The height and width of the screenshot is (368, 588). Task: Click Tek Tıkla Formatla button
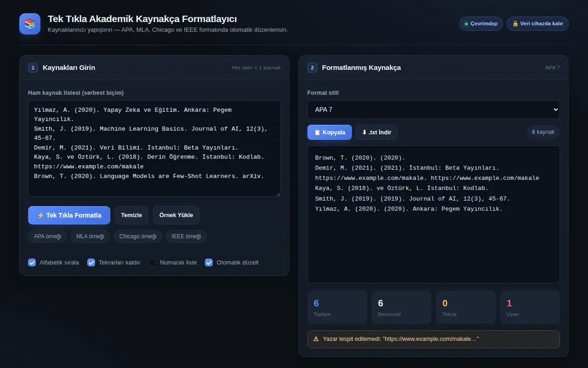69,215
